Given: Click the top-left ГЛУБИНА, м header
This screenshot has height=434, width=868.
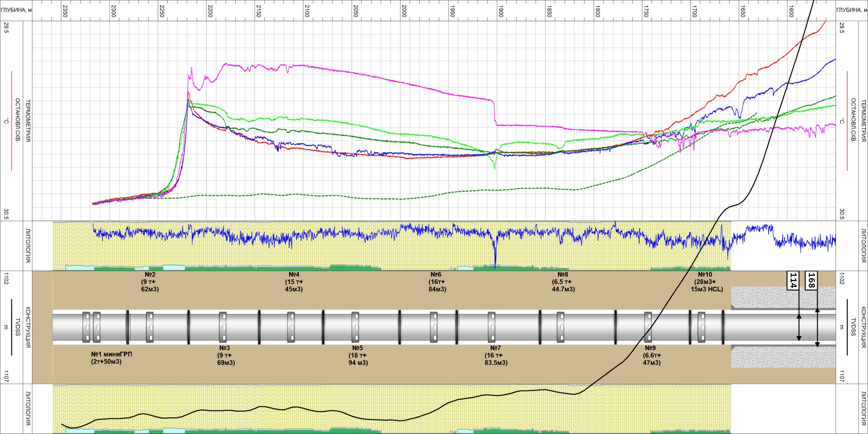Looking at the screenshot, I should coord(16,9).
